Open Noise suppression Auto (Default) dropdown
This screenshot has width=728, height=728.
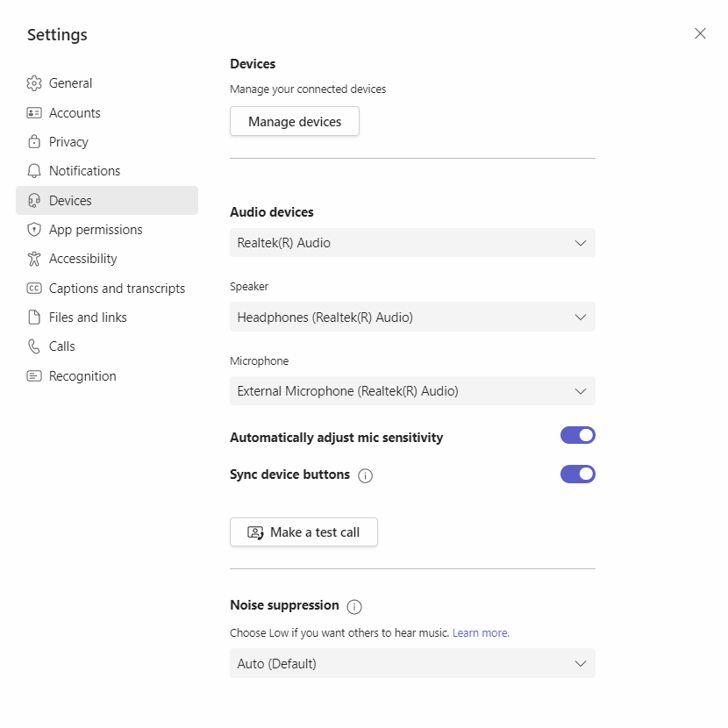click(412, 663)
